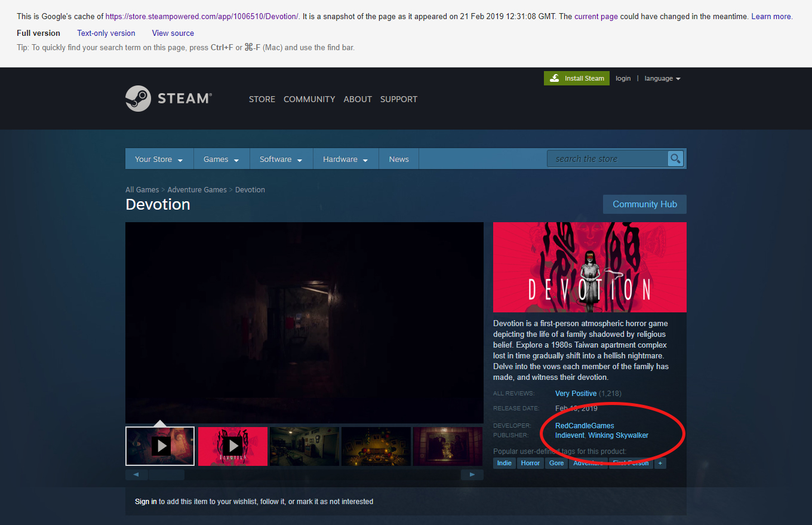
Task: Open the COMMUNITY menu
Action: [309, 99]
